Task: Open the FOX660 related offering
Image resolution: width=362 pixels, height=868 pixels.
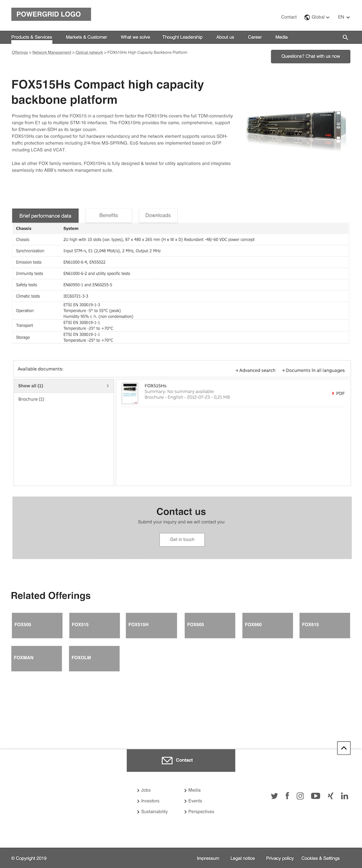Action: tap(267, 625)
